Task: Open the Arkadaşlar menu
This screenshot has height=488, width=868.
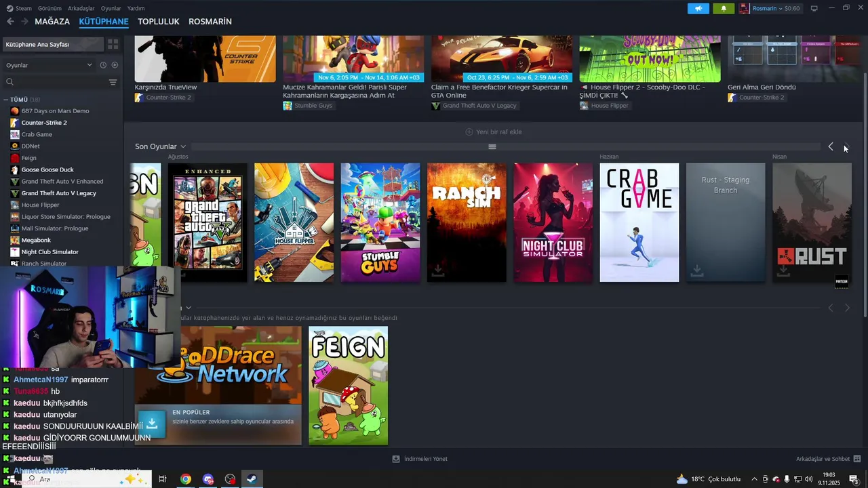Action: point(81,8)
